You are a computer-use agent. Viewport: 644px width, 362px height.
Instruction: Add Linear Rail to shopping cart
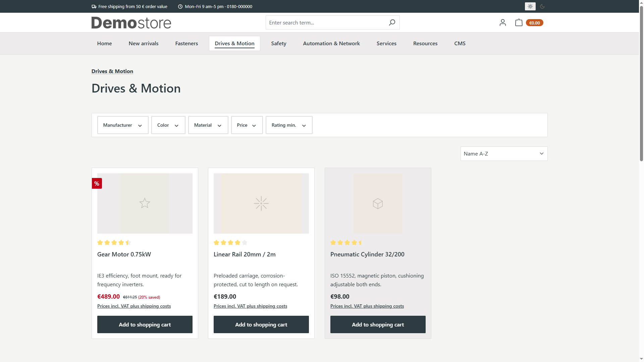point(261,324)
